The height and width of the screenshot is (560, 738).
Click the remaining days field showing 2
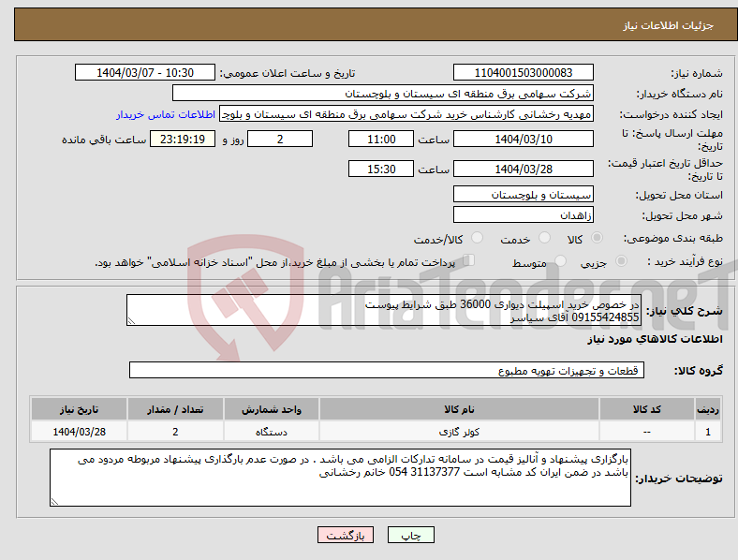[x=280, y=139]
